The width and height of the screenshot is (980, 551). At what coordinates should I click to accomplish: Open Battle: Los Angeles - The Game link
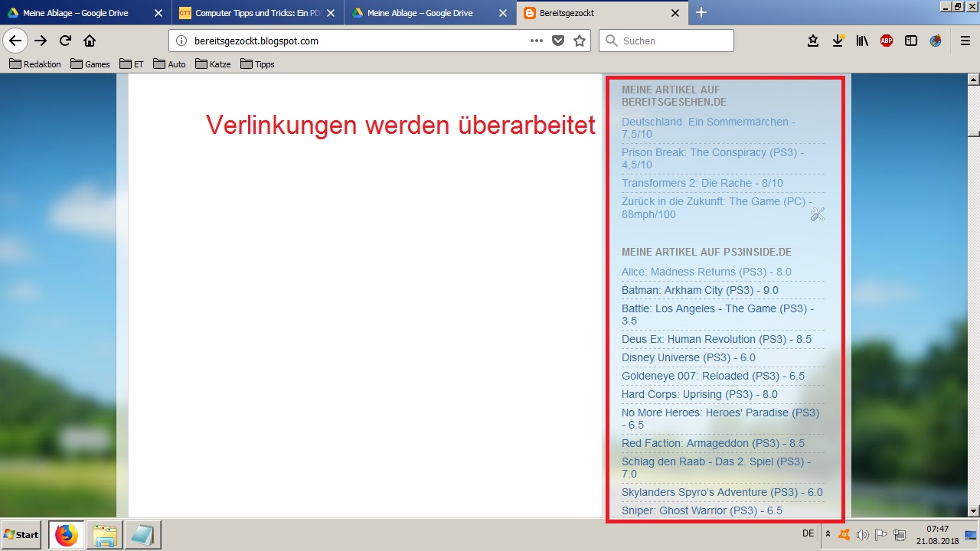pyautogui.click(x=718, y=315)
